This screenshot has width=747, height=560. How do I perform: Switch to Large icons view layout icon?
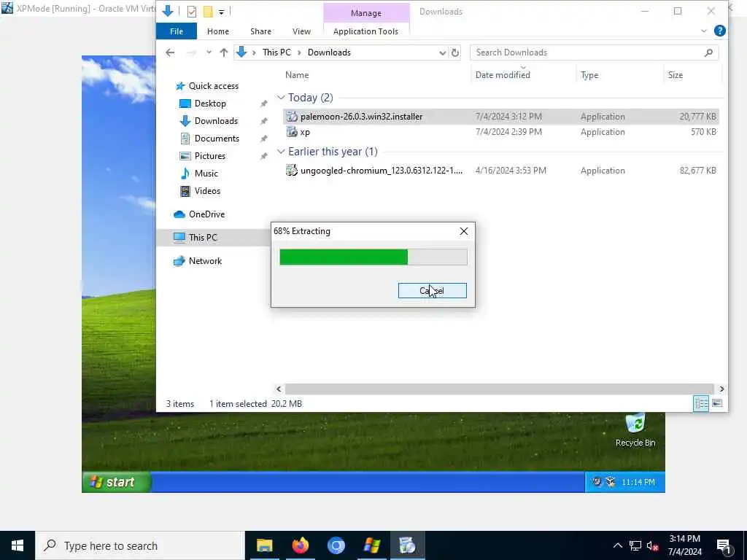click(717, 404)
